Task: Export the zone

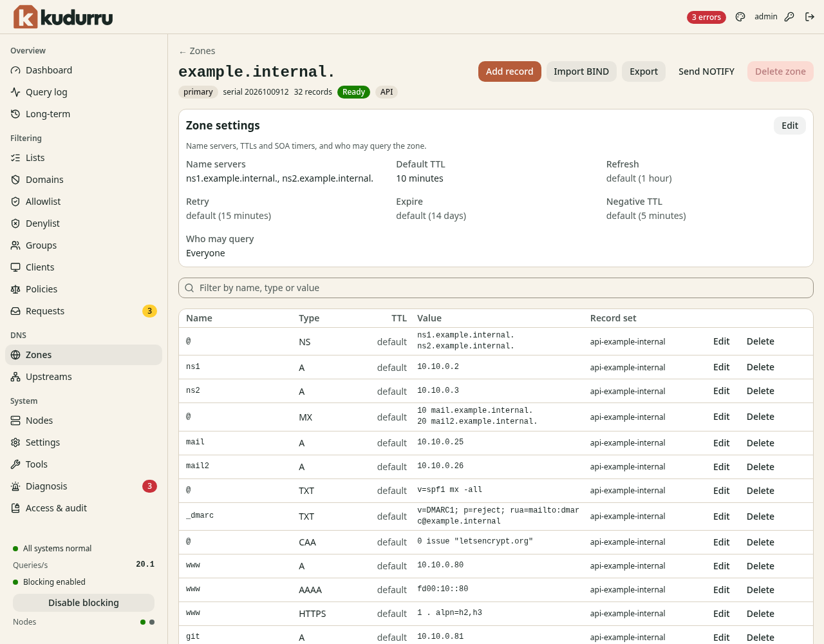Action: click(644, 71)
